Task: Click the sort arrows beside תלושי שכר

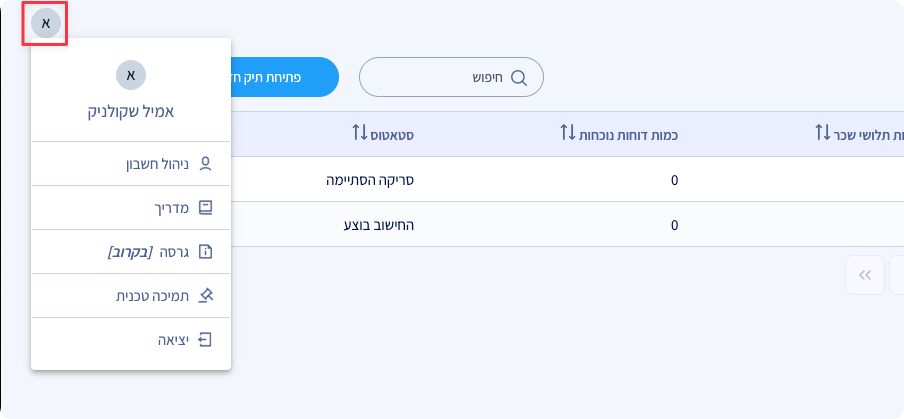Action: (823, 132)
